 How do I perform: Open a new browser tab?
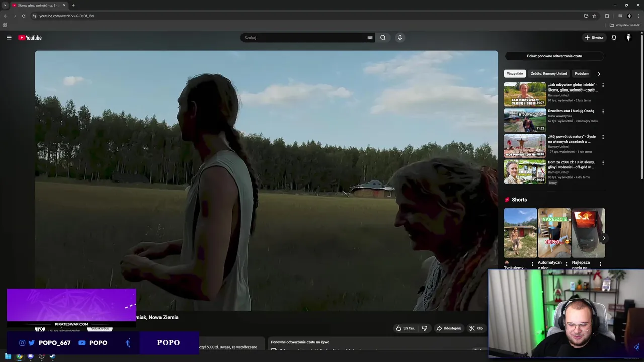pyautogui.click(x=73, y=5)
